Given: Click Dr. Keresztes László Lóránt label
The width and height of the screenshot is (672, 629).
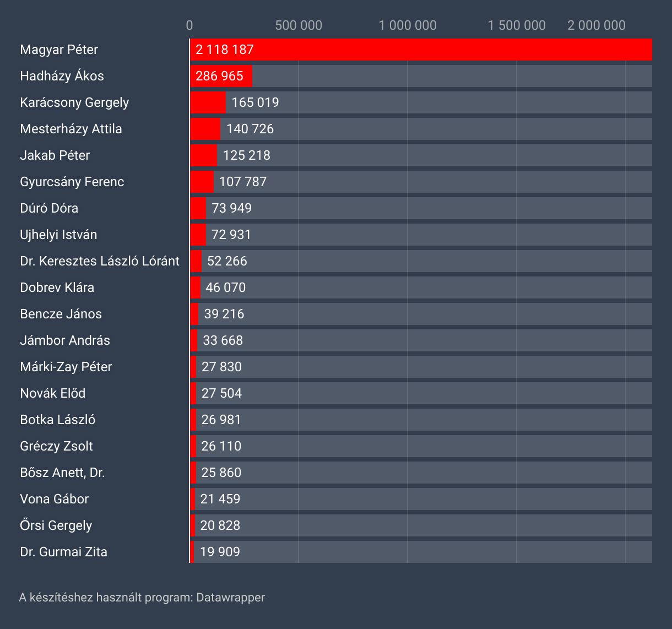Looking at the screenshot, I should pyautogui.click(x=100, y=261).
